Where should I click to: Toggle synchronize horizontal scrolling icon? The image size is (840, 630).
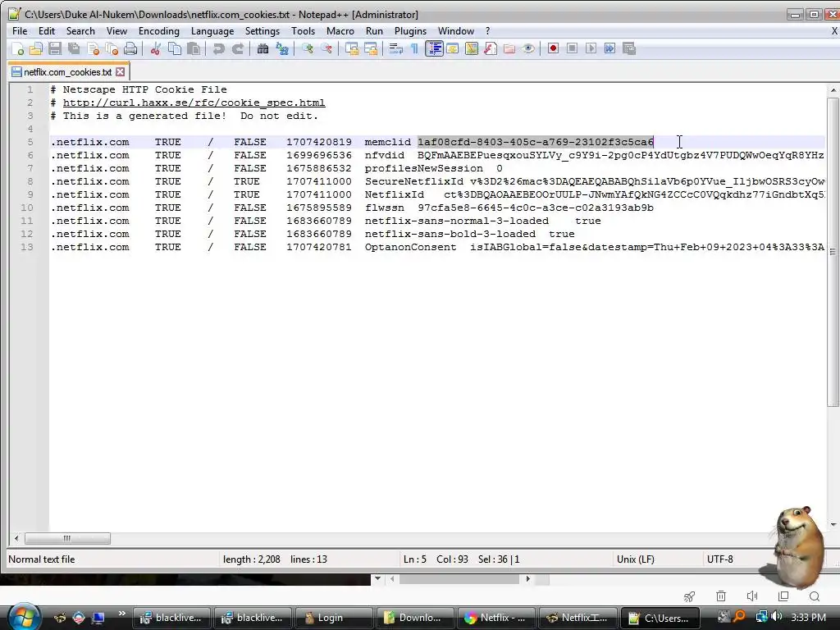coord(371,48)
